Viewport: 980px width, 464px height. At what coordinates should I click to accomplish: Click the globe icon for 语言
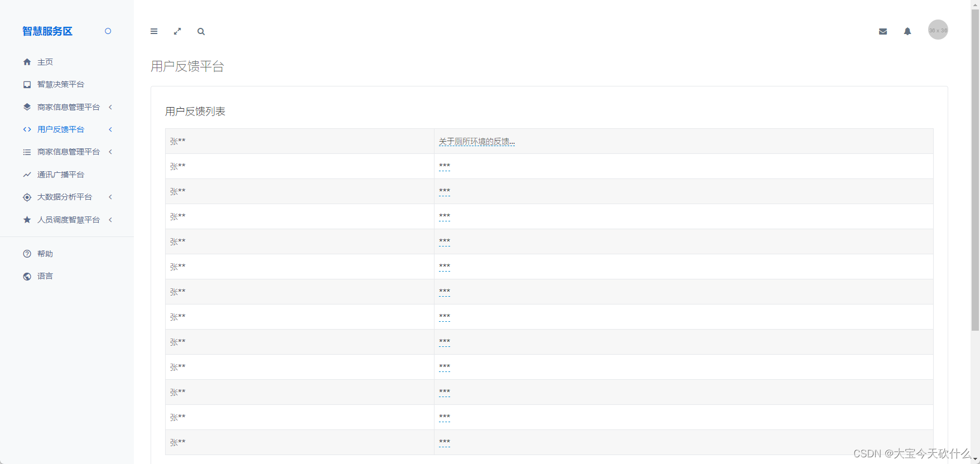coord(27,276)
